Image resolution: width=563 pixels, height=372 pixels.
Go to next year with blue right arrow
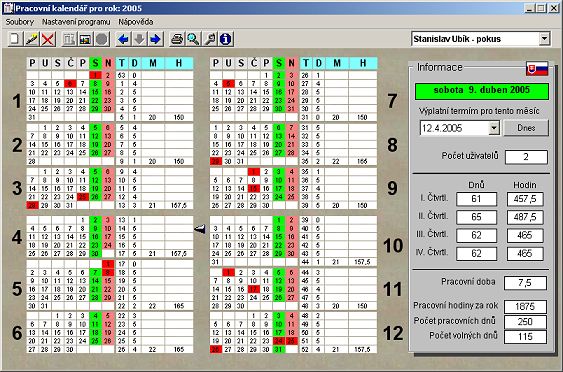(x=155, y=39)
